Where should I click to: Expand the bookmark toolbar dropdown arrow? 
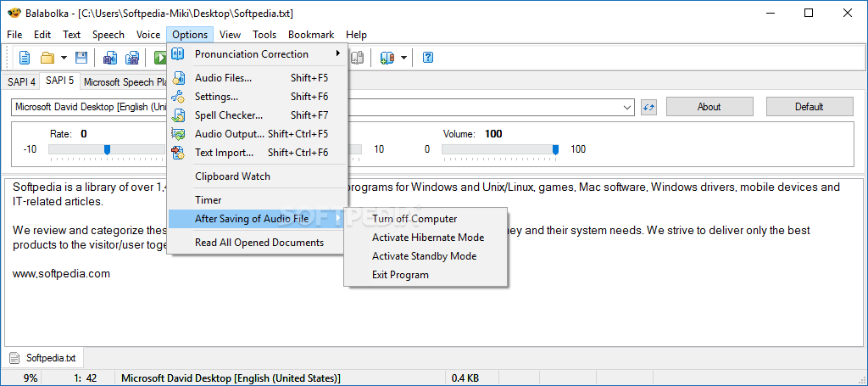(x=403, y=58)
